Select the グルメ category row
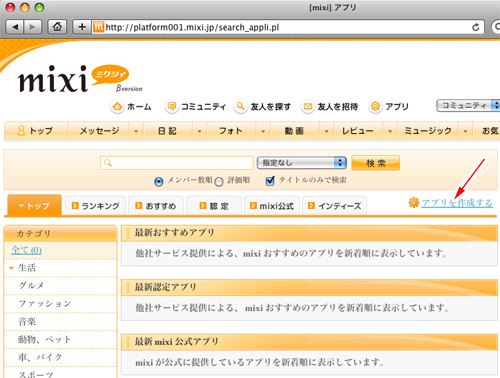 click(x=60, y=286)
